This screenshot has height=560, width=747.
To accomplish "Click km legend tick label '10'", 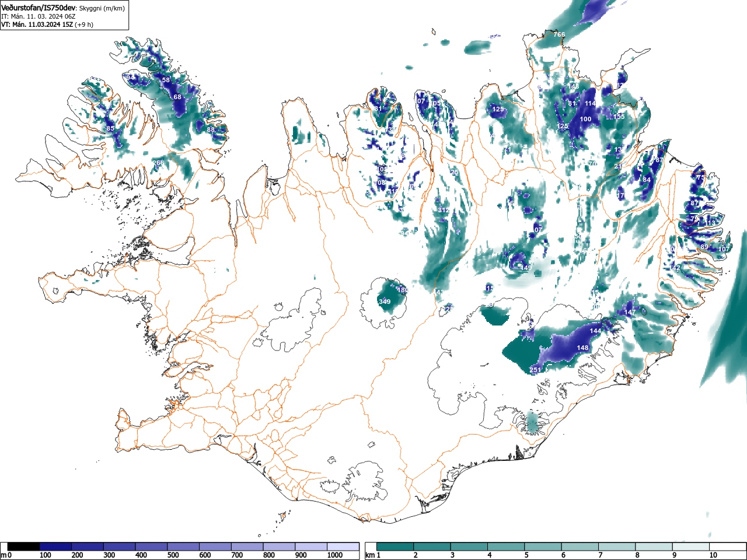I will pos(713,555).
